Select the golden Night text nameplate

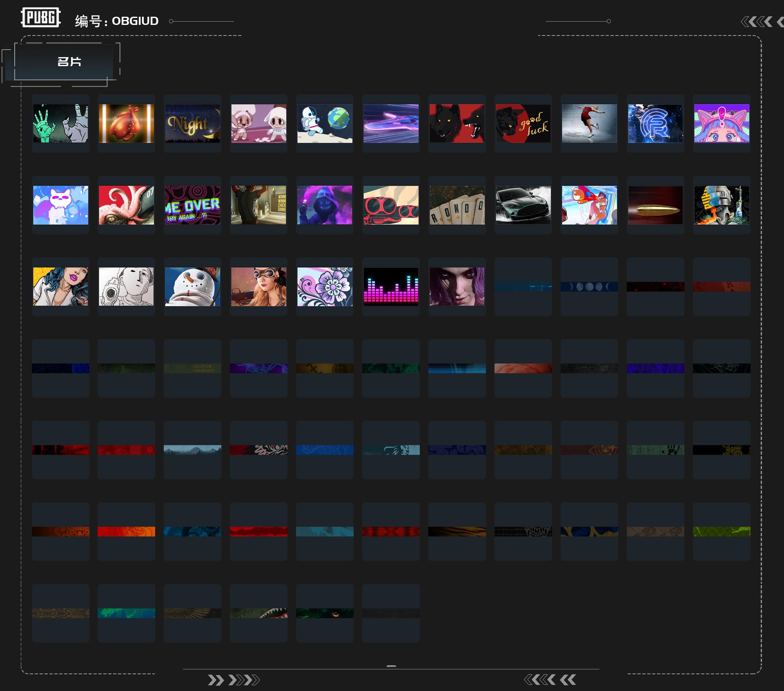pos(192,123)
